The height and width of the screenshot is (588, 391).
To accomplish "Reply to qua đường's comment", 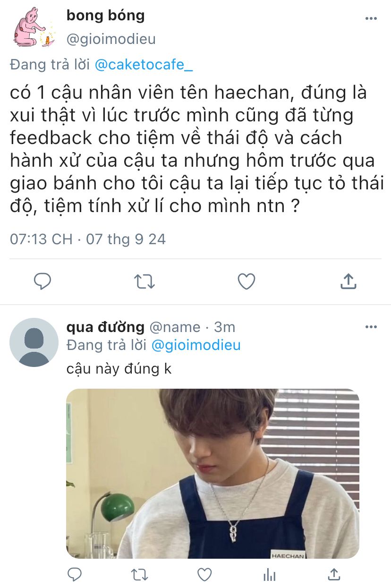I will pos(75,574).
